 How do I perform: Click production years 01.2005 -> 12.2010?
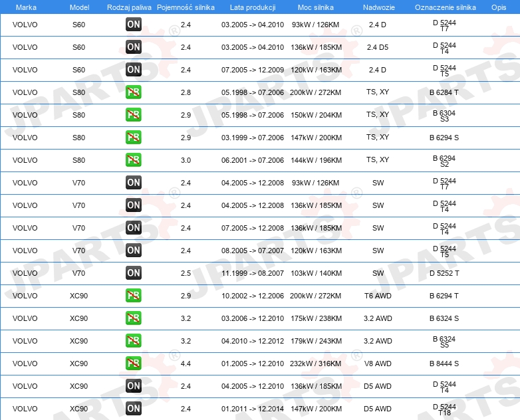coord(253,364)
